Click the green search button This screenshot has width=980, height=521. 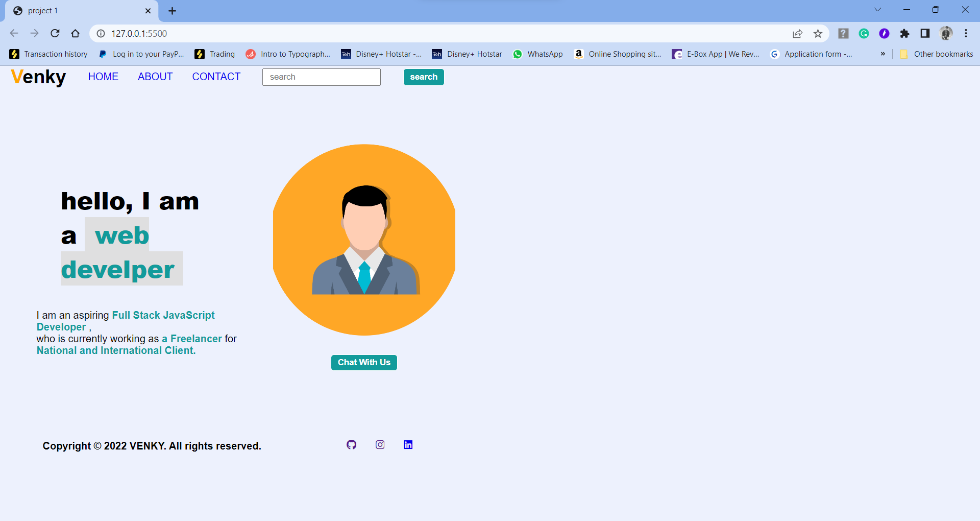423,77
